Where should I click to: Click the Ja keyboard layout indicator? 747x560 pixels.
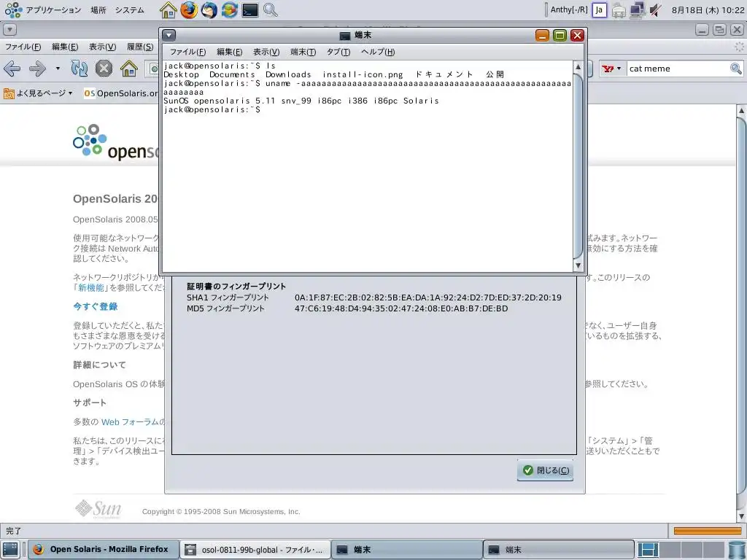pos(600,9)
